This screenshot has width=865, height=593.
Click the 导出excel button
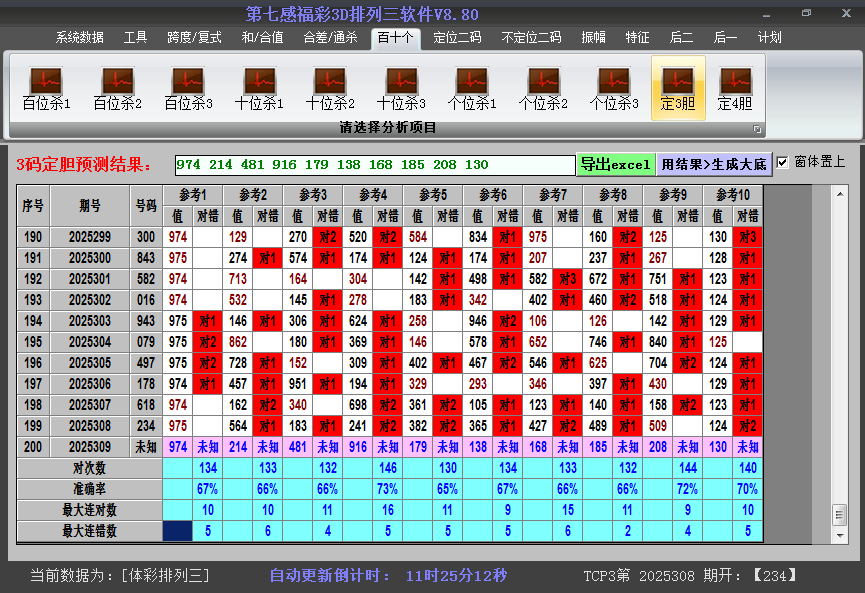[615, 164]
